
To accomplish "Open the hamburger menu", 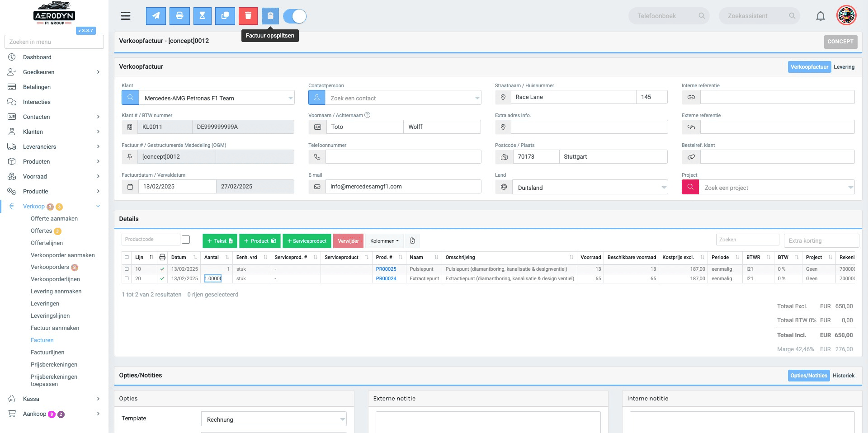I will click(126, 16).
